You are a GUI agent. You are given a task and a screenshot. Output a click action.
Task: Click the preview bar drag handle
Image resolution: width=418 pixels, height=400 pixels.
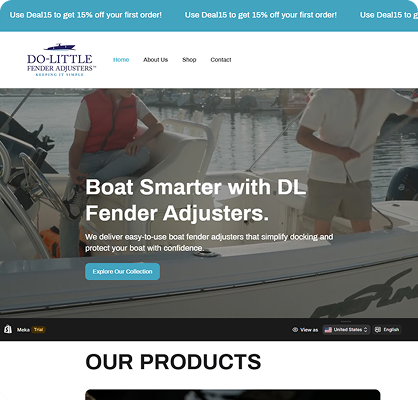pyautogui.click(x=346, y=321)
